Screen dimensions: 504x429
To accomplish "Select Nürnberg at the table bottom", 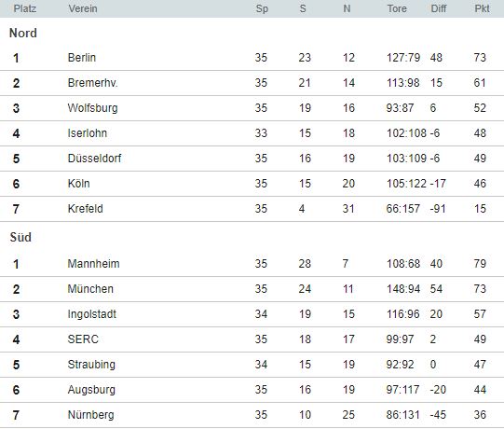I will coord(91,415).
